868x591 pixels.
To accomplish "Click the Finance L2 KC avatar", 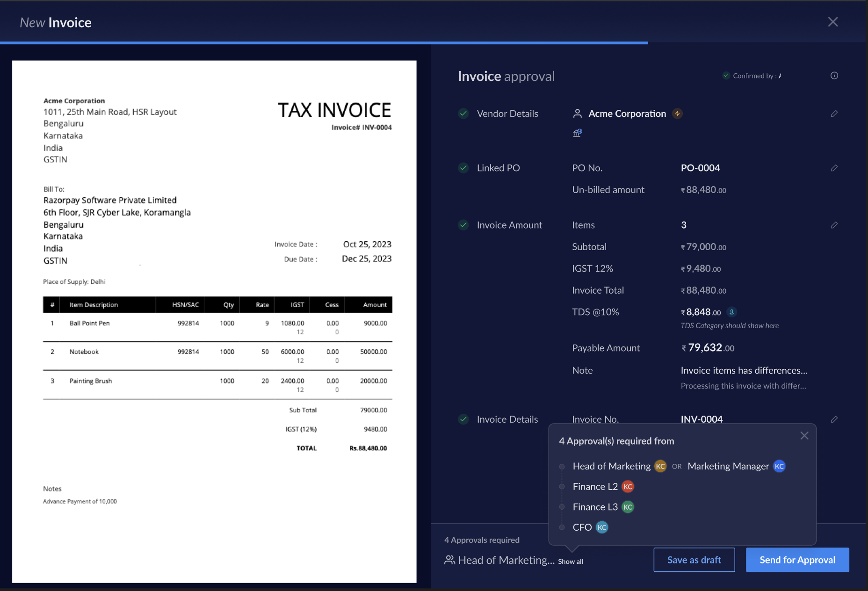I will pos(628,487).
